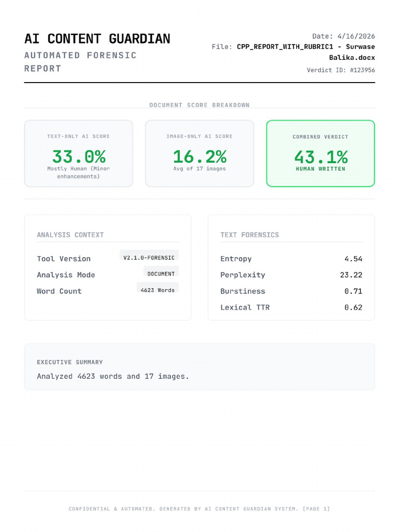
Task: Click the Document Score Breakdown heading
Action: [199, 105]
